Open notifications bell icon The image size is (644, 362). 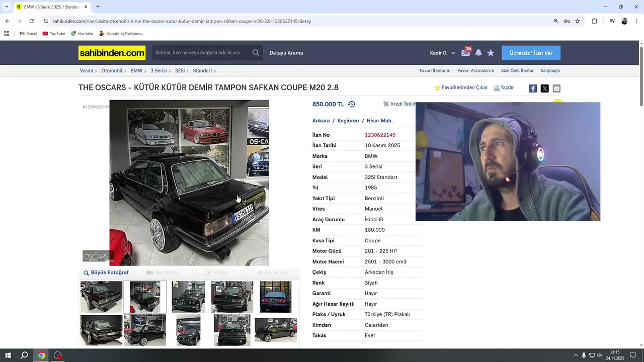click(478, 53)
